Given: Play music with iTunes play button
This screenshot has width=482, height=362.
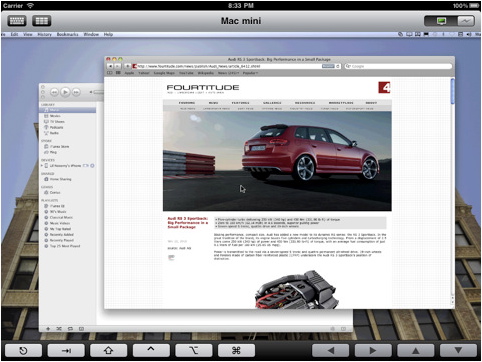Looking at the screenshot, I should point(65,92).
